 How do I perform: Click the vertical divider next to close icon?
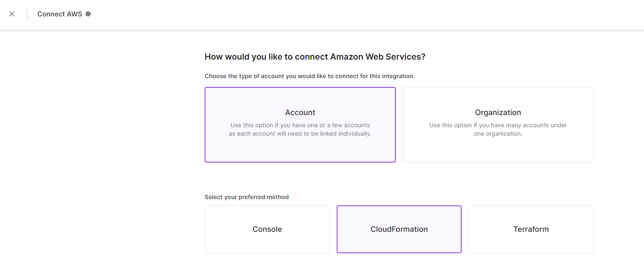[27, 14]
